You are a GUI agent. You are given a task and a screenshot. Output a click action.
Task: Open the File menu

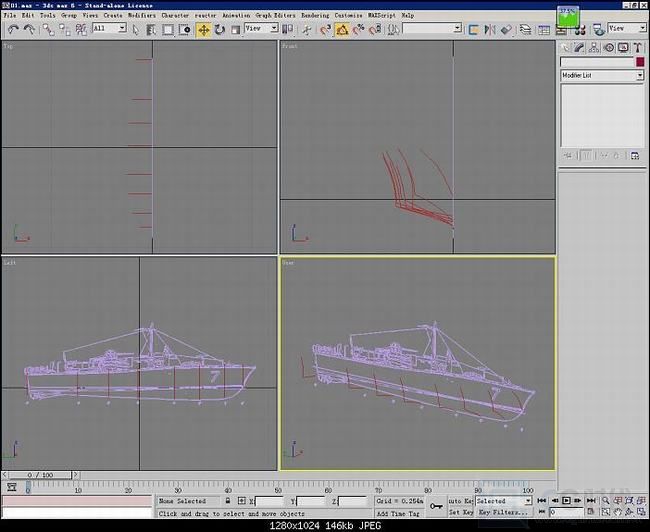pyautogui.click(x=10, y=15)
